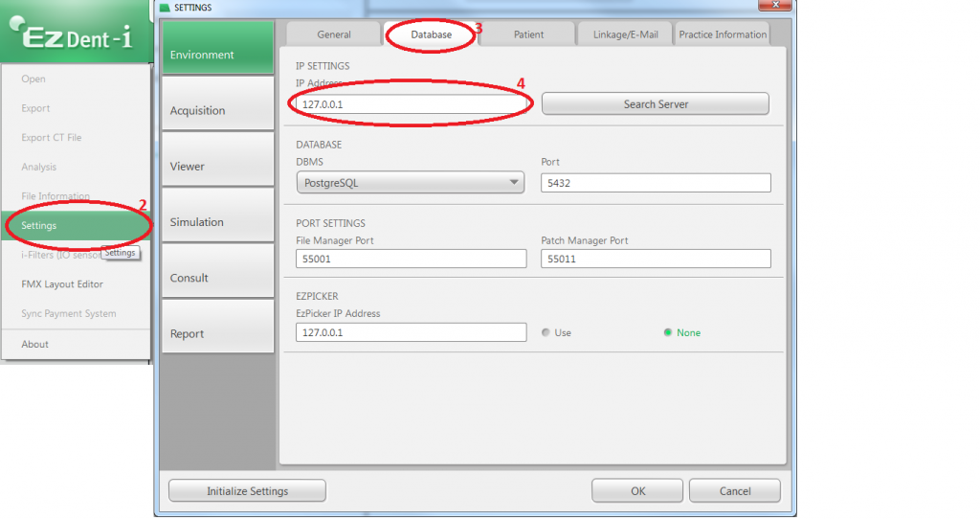980x520 pixels.
Task: Click the Settings window title icon
Action: [x=165, y=8]
